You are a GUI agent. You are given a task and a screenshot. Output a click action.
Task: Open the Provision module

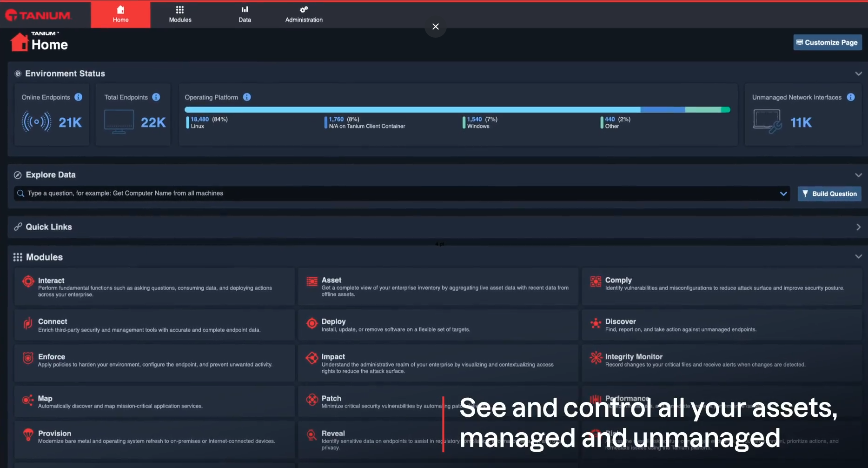click(154, 440)
